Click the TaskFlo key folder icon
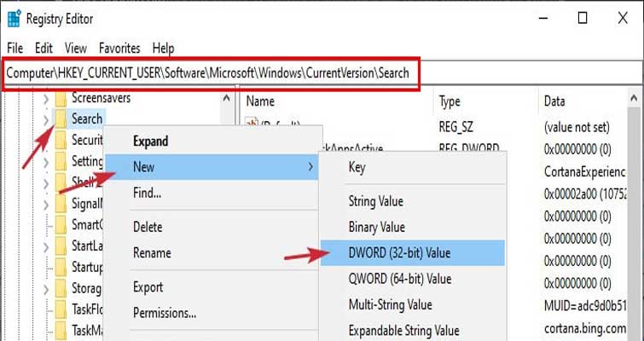Image resolution: width=644 pixels, height=341 pixels. (61, 309)
